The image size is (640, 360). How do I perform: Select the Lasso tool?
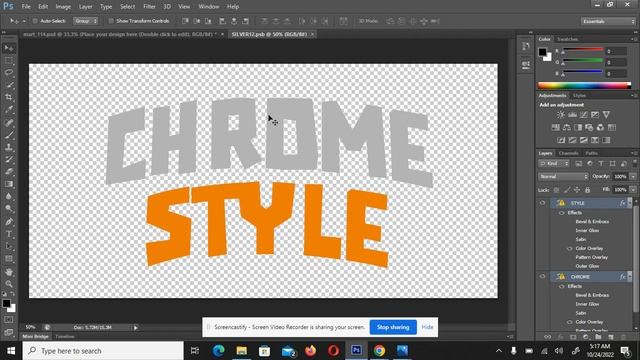click(9, 73)
